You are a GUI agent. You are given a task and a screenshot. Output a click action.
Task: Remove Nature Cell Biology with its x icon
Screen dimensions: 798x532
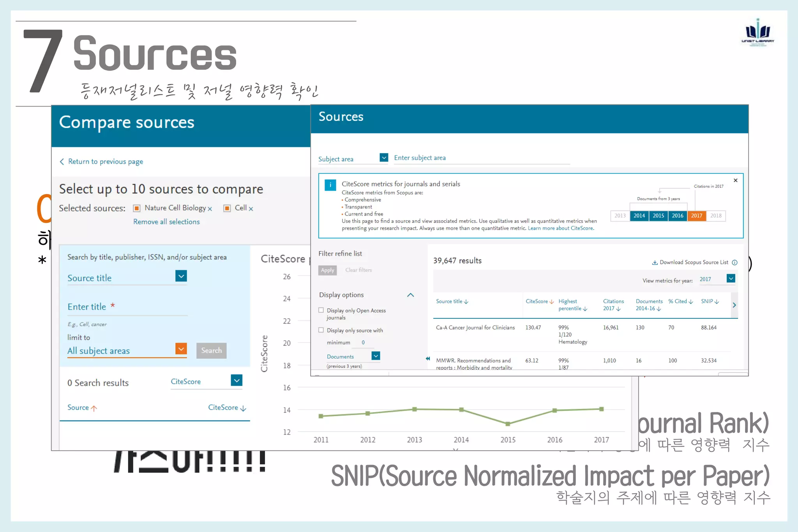210,209
